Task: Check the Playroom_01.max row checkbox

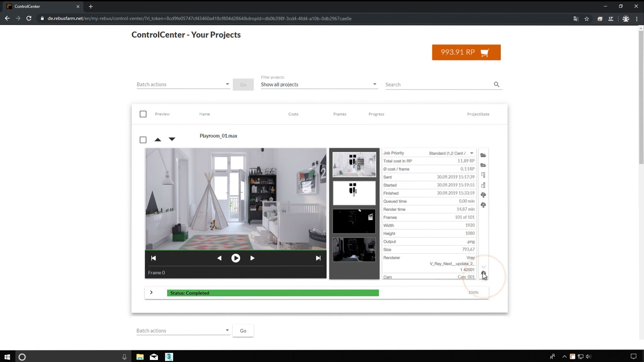Action: pos(143,140)
